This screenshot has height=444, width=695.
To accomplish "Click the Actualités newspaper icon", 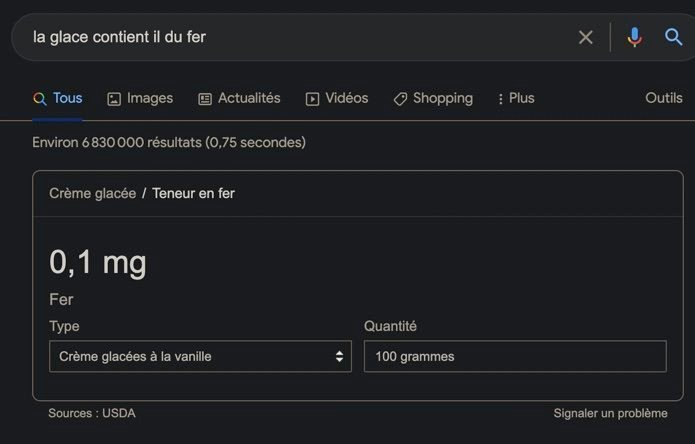I will (x=205, y=99).
